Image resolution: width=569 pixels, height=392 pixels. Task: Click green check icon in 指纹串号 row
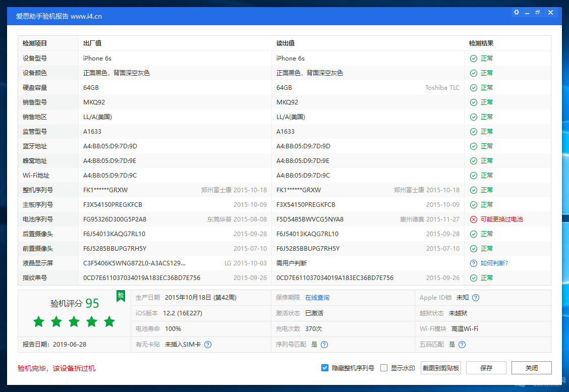pos(474,277)
